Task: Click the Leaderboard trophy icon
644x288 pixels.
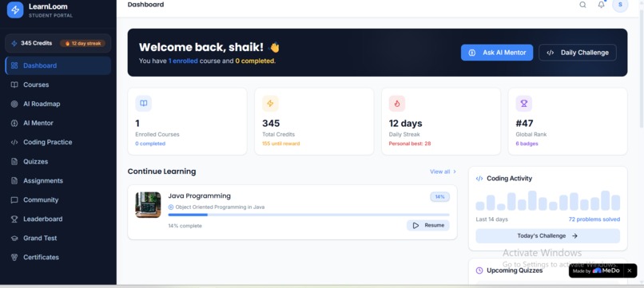Action: 14,219
